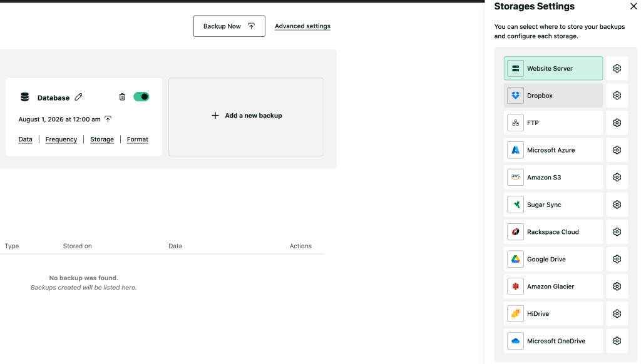Screen dimensions: 641x364
Task: Open the Storage settings link
Action: (x=102, y=139)
